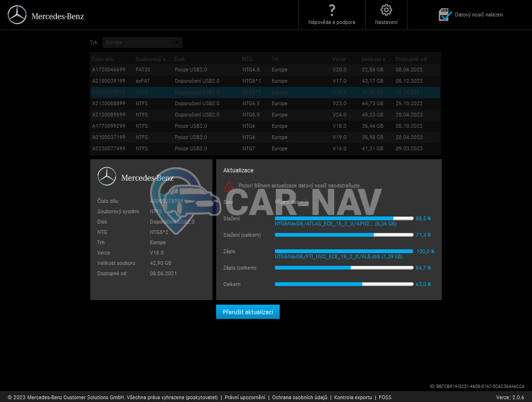Click the 71,4 % total download value
The width and height of the screenshot is (532, 402).
pyautogui.click(x=423, y=235)
